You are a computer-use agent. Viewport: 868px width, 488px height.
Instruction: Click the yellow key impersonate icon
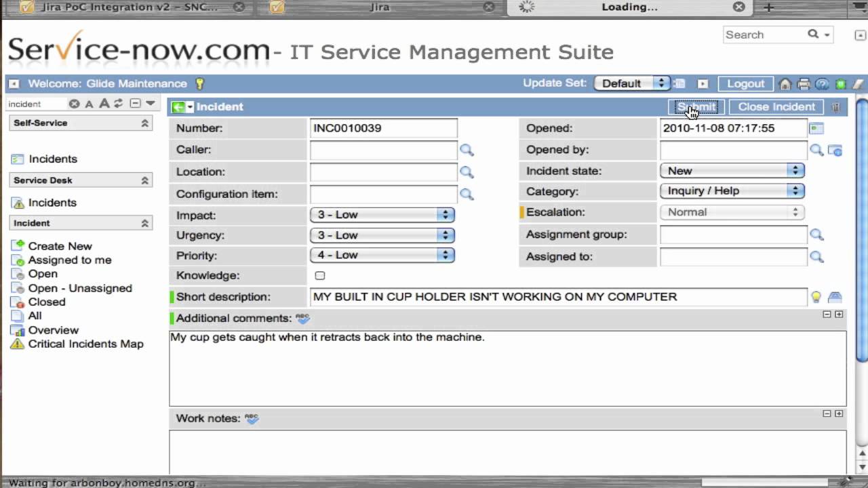point(199,83)
